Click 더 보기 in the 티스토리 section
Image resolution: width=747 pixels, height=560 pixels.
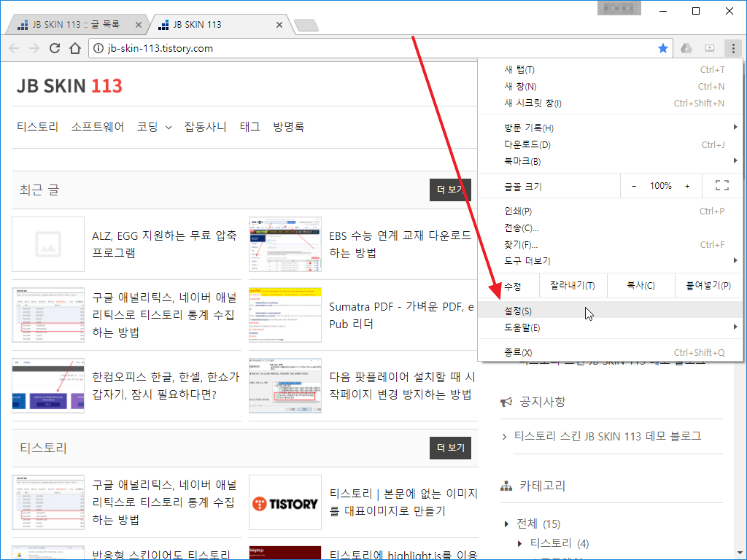click(450, 448)
